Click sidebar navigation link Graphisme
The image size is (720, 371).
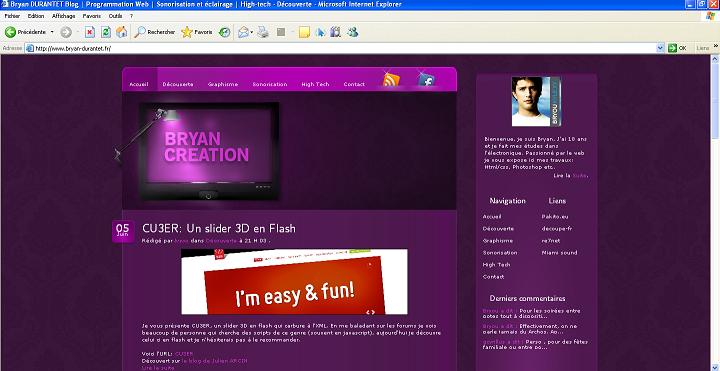click(x=498, y=241)
